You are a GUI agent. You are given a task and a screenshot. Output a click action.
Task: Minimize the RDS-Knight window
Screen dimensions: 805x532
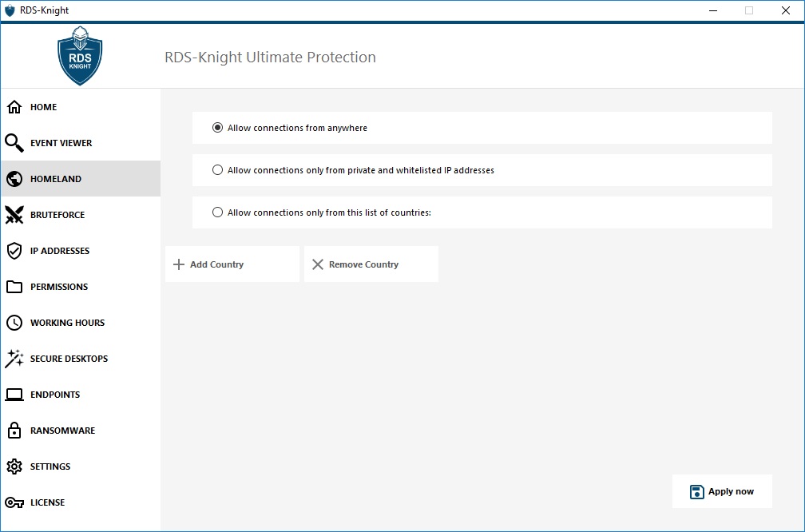pos(713,10)
